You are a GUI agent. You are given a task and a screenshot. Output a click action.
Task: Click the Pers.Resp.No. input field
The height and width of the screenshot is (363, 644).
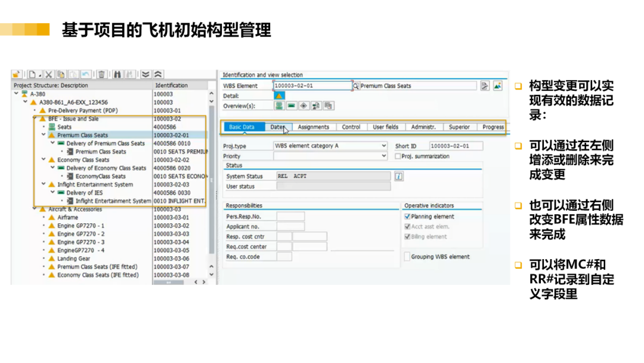[x=291, y=217]
